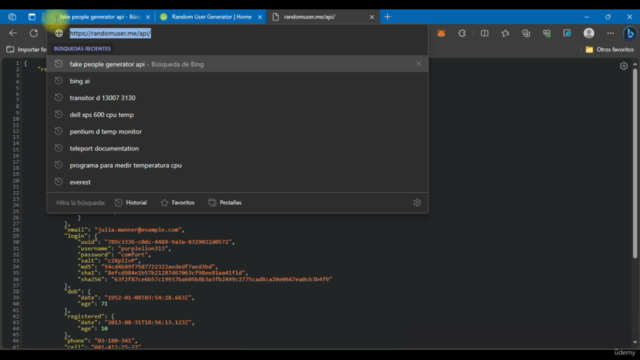Image resolution: width=640 pixels, height=360 pixels.
Task: Open the screenshot/web capture icon in toolbar
Action: coord(567,33)
